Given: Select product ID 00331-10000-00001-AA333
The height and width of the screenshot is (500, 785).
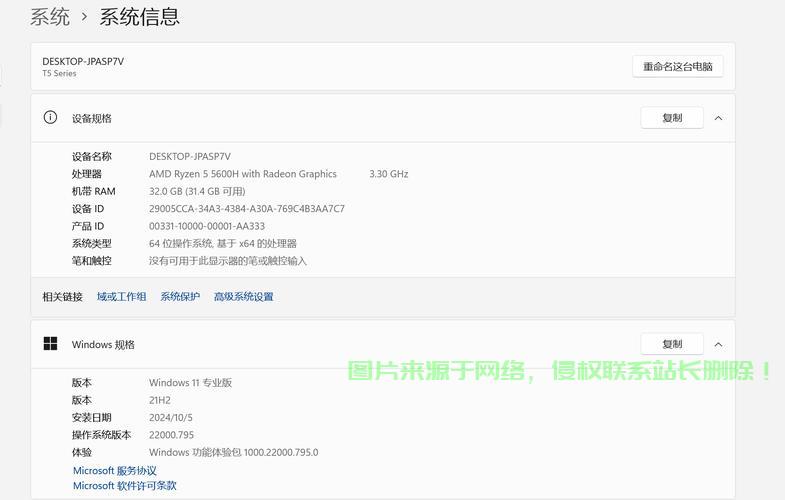Looking at the screenshot, I should click(207, 227).
